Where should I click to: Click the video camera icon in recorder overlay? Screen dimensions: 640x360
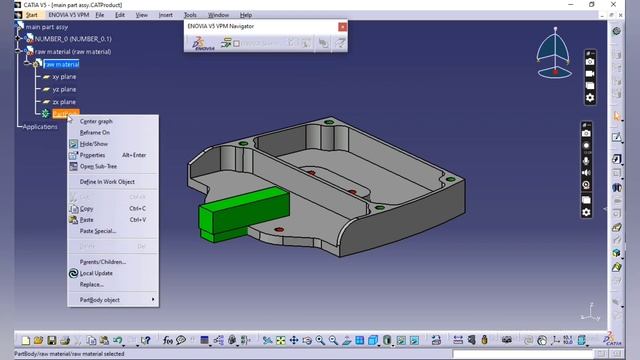pos(590,74)
